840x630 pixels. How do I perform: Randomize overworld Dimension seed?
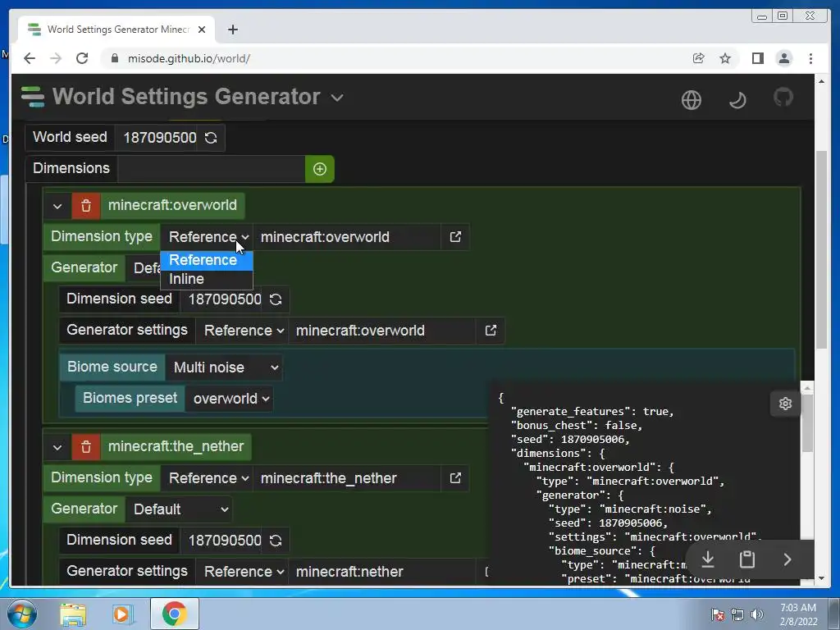pyautogui.click(x=276, y=299)
